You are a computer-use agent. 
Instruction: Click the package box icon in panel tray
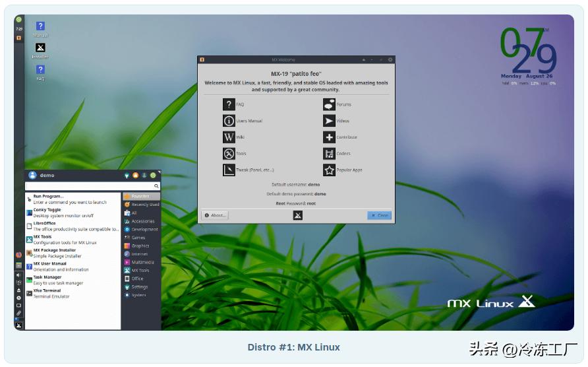pos(18,283)
